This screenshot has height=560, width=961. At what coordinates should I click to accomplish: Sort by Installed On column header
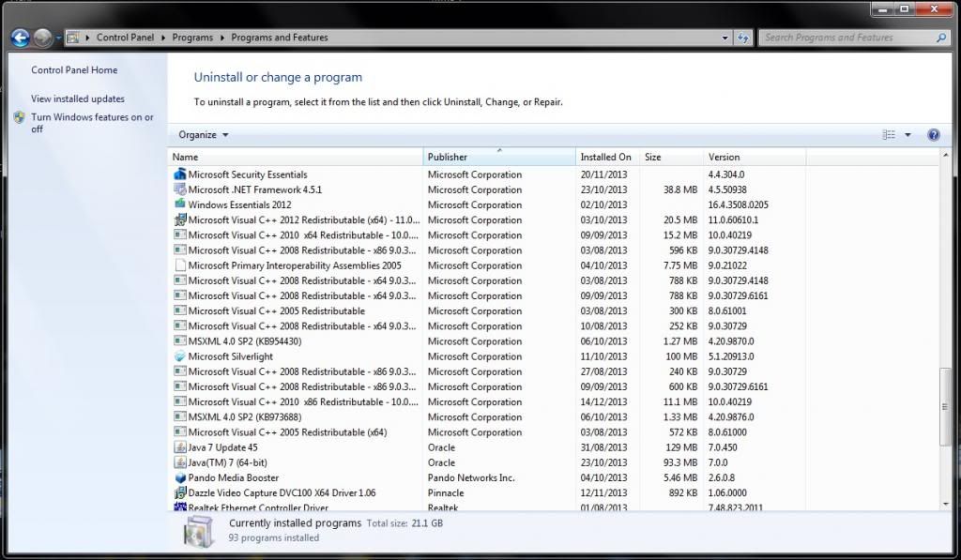607,157
